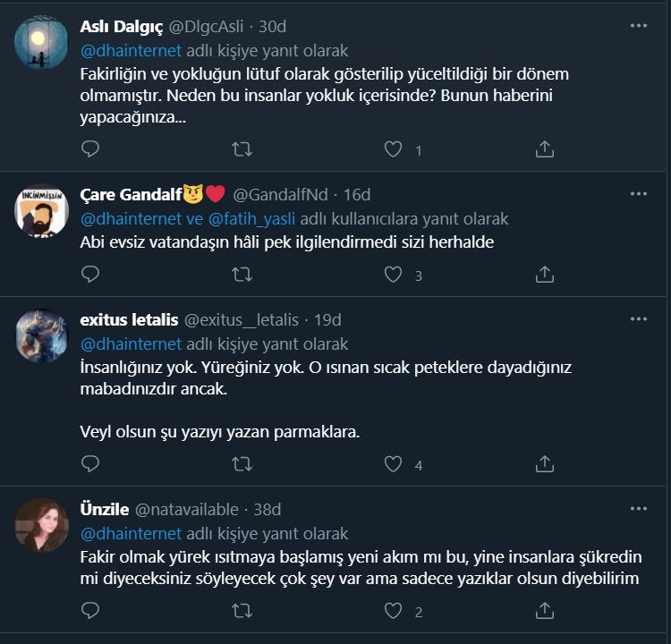671x644 pixels.
Task: Like Çare Gandalf's tweet
Action: coord(393,275)
